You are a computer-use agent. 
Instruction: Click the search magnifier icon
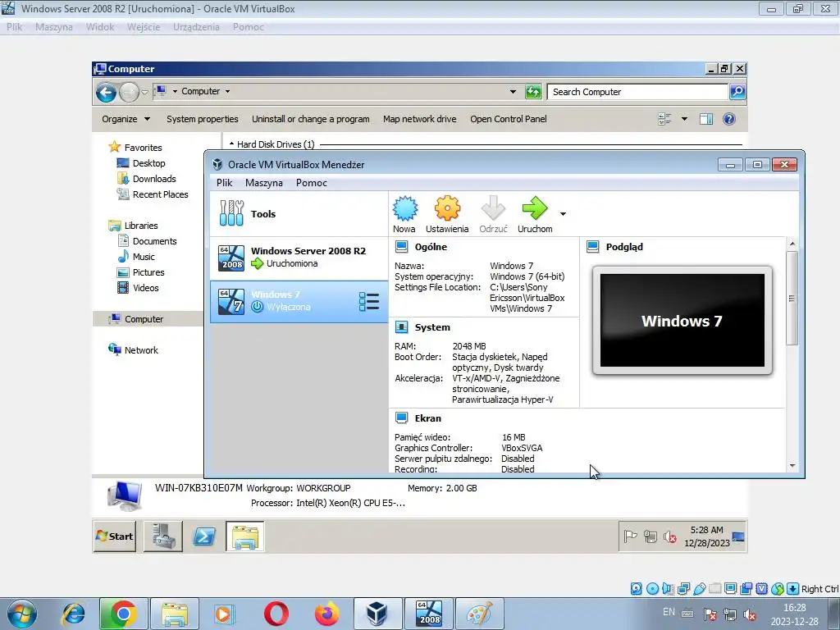[737, 92]
